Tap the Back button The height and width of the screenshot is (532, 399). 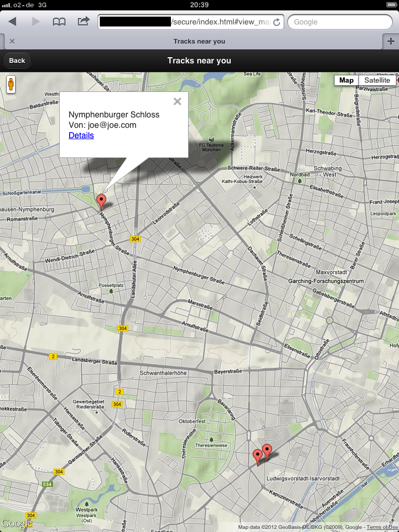tap(17, 60)
